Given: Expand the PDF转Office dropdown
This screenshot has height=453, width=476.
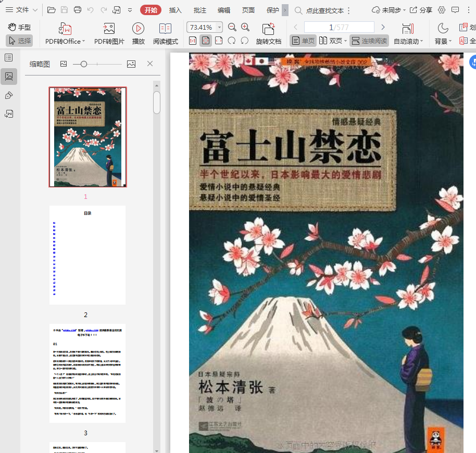Looking at the screenshot, I should pos(84,42).
